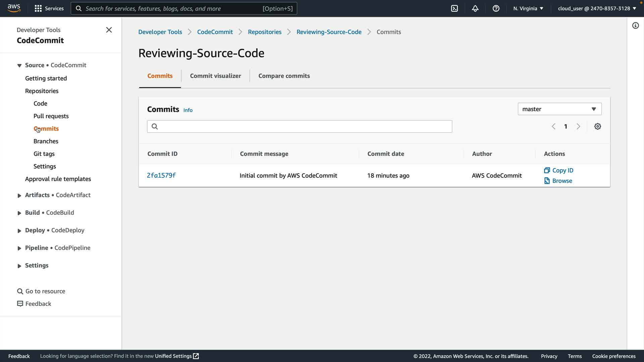Click the AWS logo home icon

click(x=14, y=8)
